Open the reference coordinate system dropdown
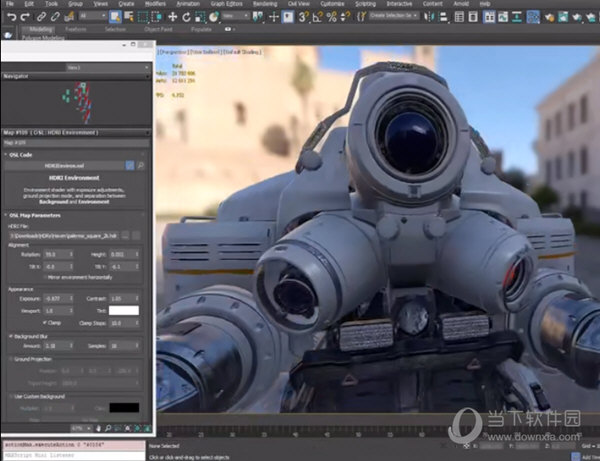 tap(236, 16)
